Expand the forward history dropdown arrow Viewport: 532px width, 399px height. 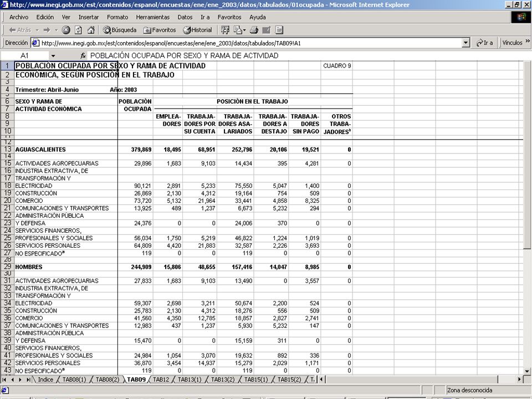click(x=57, y=30)
